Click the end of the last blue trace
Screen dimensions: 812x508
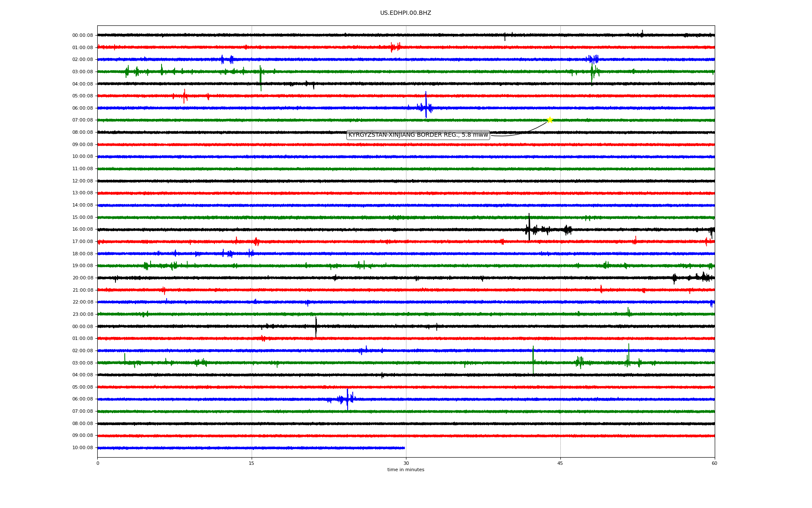coord(404,448)
